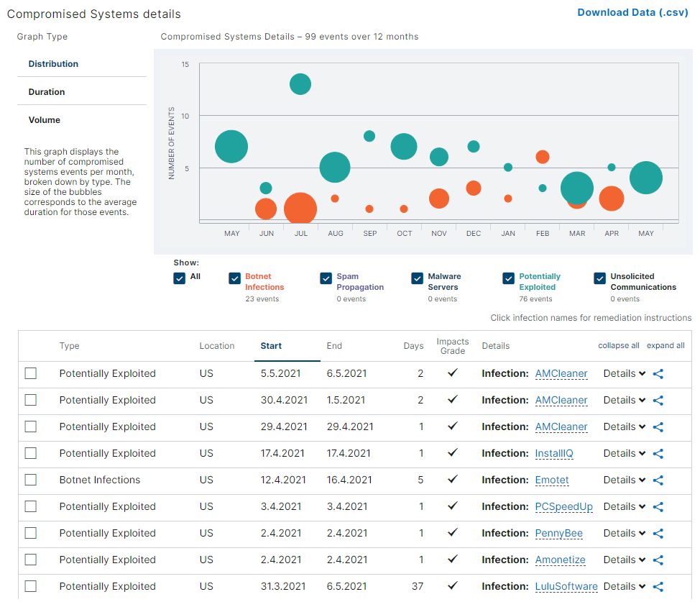700x602 pixels.
Task: Switch to Duration graph type
Action: [x=47, y=92]
